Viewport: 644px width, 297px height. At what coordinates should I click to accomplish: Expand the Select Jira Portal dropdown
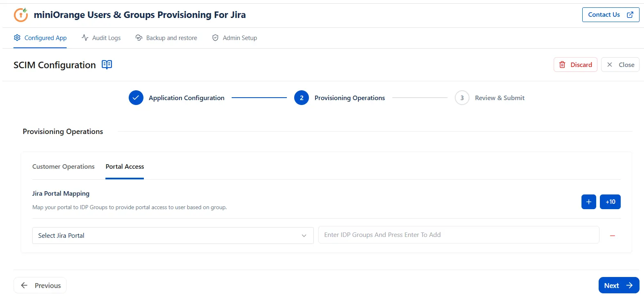[x=173, y=236]
